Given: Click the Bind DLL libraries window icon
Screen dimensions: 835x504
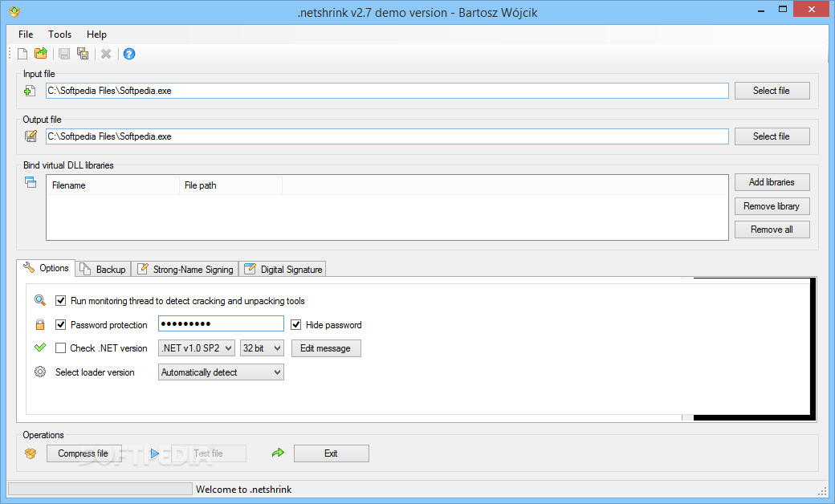Looking at the screenshot, I should 31,182.
